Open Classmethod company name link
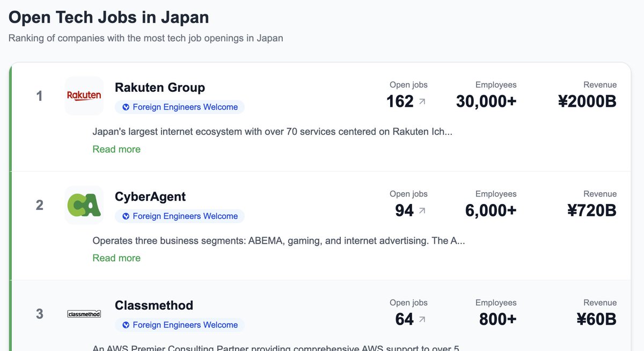 154,305
